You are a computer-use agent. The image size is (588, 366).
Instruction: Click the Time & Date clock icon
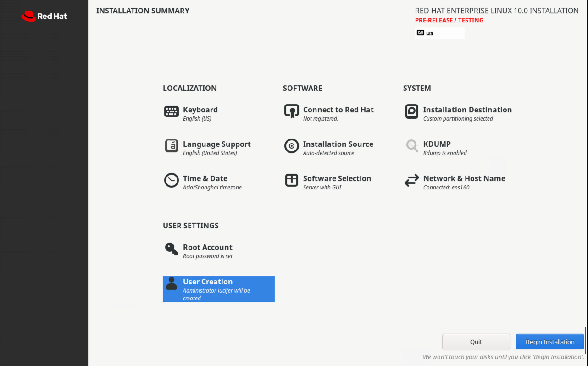pos(172,180)
